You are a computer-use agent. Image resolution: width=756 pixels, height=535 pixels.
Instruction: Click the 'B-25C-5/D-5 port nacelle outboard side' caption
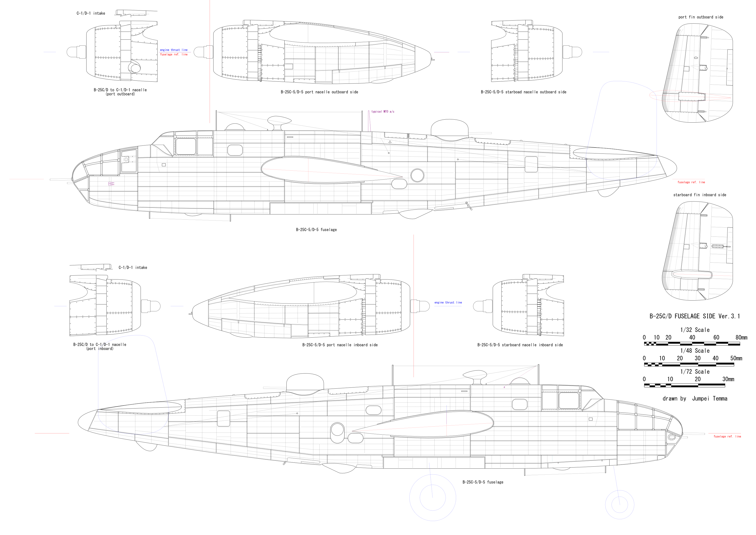[319, 92]
